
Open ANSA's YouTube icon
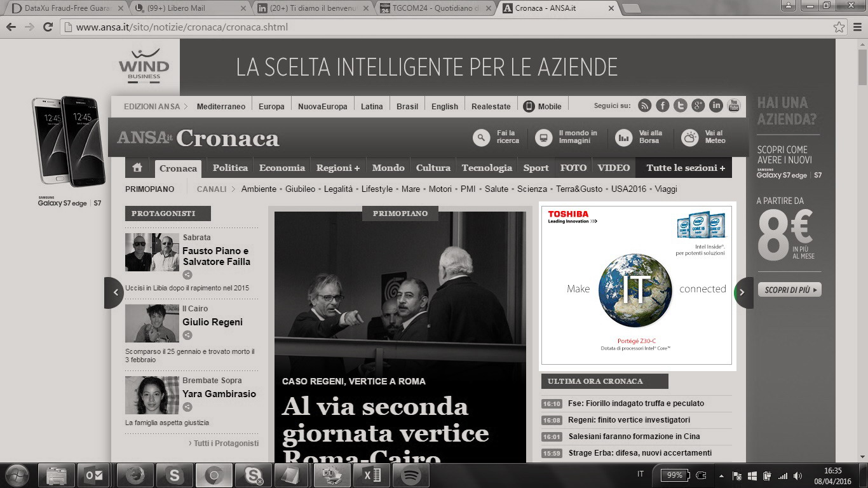pyautogui.click(x=734, y=105)
